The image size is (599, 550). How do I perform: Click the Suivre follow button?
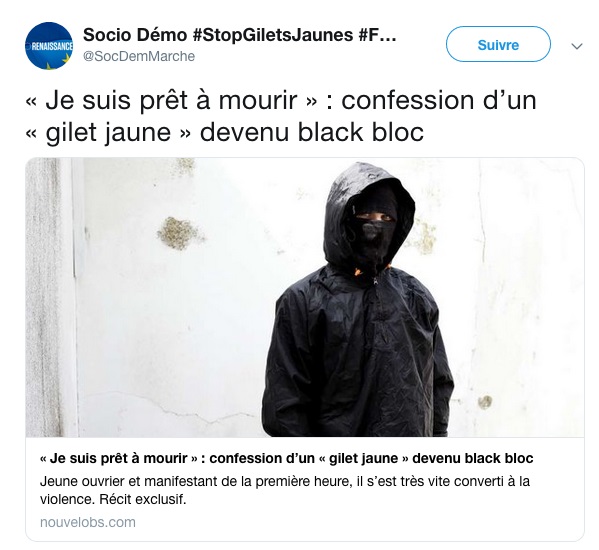[498, 44]
